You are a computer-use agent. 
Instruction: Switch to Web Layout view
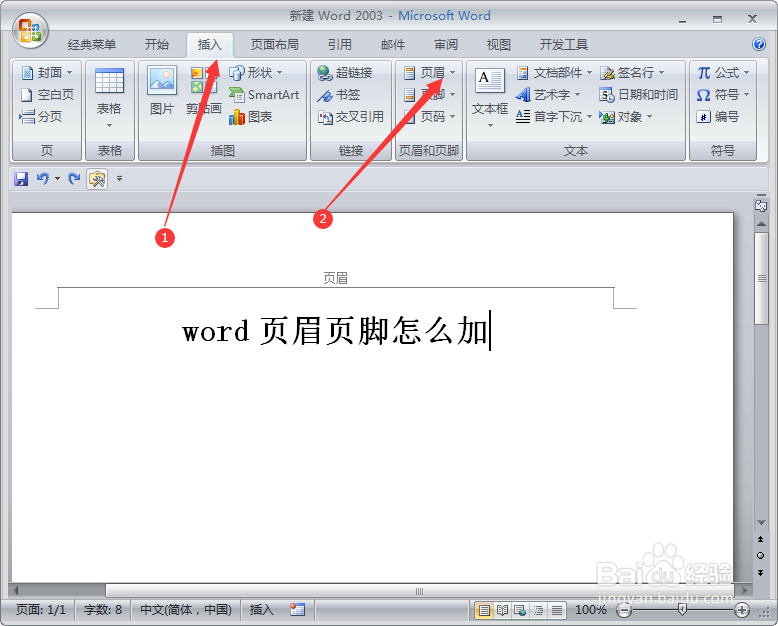[x=520, y=610]
